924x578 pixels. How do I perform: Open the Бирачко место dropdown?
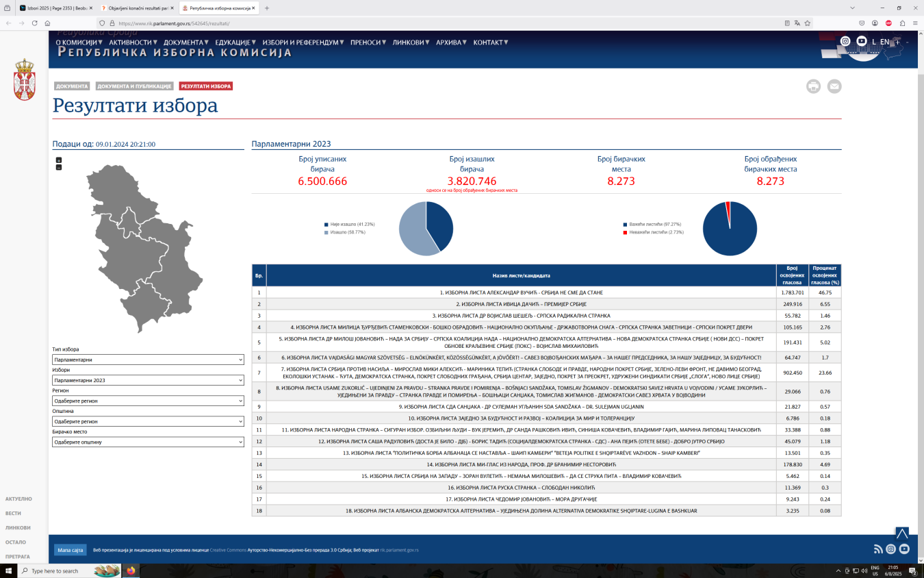(x=148, y=442)
